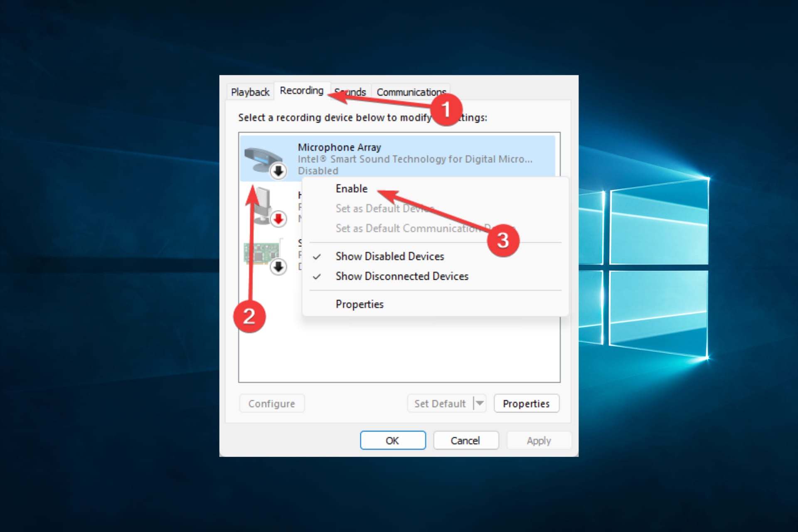Choose Enable from the context menu
Viewport: 798px width, 532px height.
435,189
